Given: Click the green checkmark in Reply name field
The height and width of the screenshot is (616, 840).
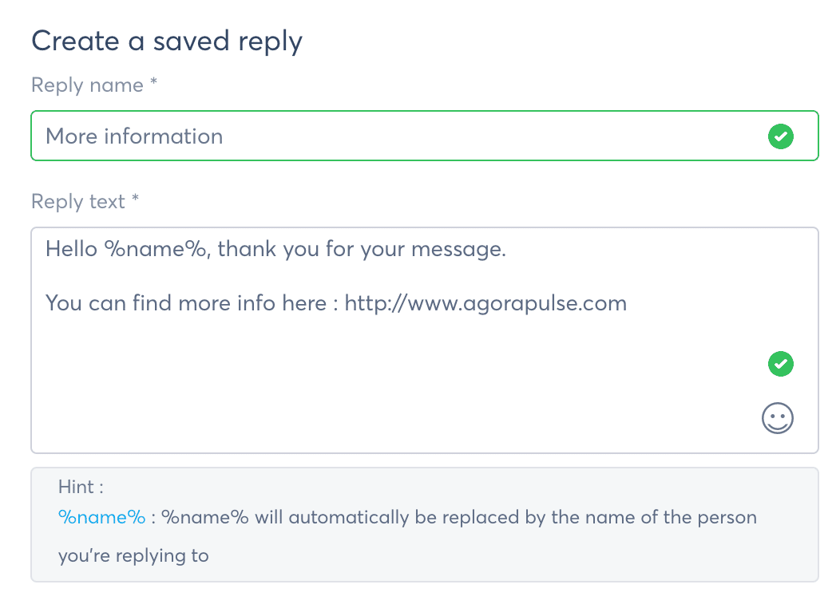Looking at the screenshot, I should (781, 136).
